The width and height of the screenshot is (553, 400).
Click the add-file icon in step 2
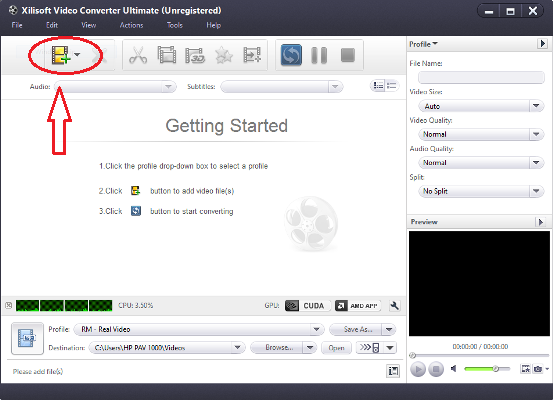tap(135, 191)
